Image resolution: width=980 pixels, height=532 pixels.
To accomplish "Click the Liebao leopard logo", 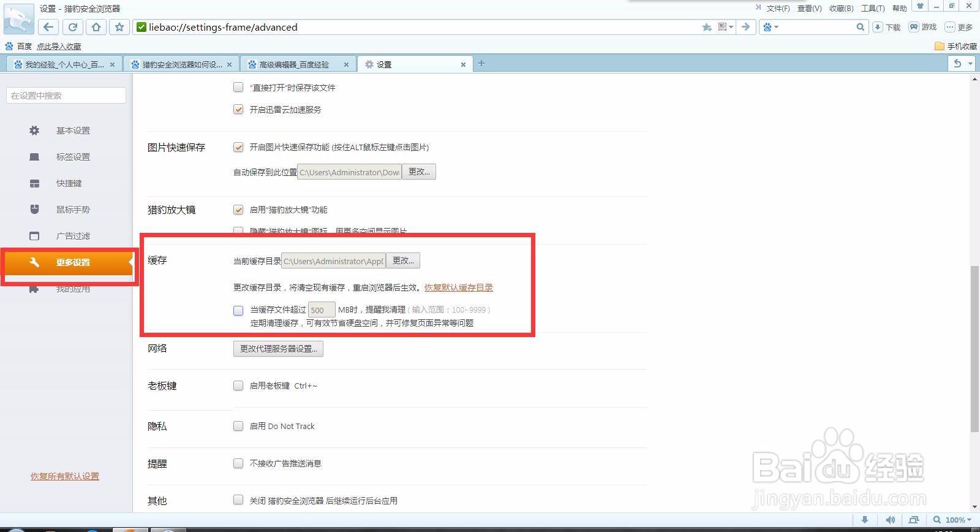I will click(x=19, y=18).
